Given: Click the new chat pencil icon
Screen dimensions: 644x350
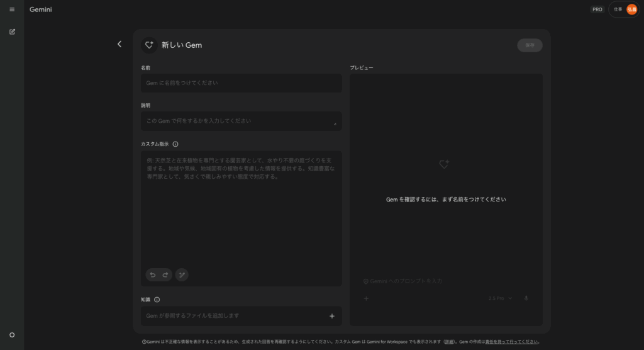Looking at the screenshot, I should click(x=12, y=31).
